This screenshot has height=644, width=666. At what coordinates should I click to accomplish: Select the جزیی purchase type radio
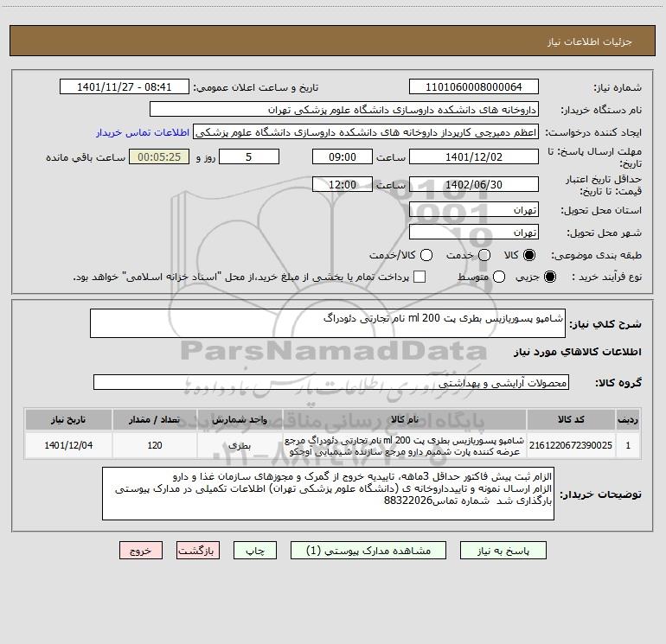tap(549, 277)
